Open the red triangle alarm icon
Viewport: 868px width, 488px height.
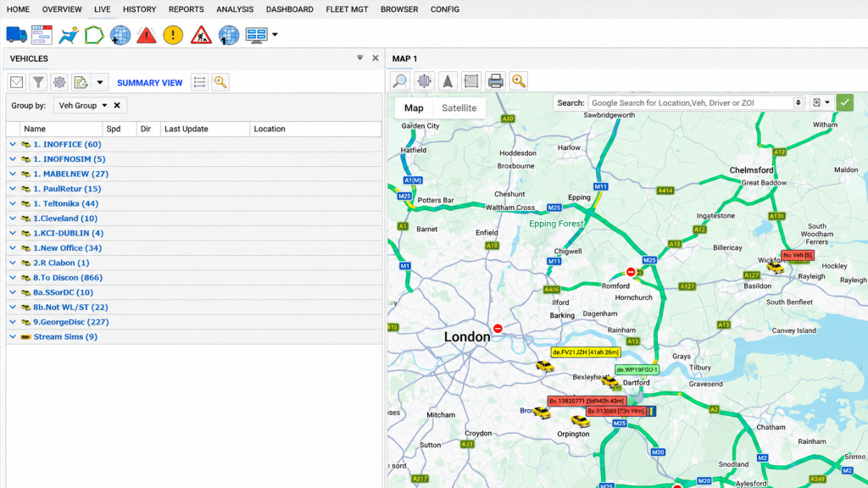[147, 35]
